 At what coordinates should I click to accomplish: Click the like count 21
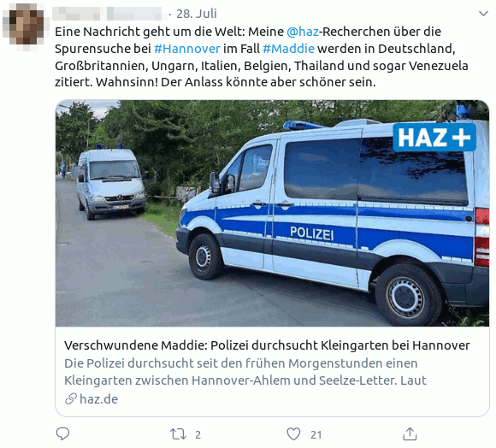[x=316, y=434]
